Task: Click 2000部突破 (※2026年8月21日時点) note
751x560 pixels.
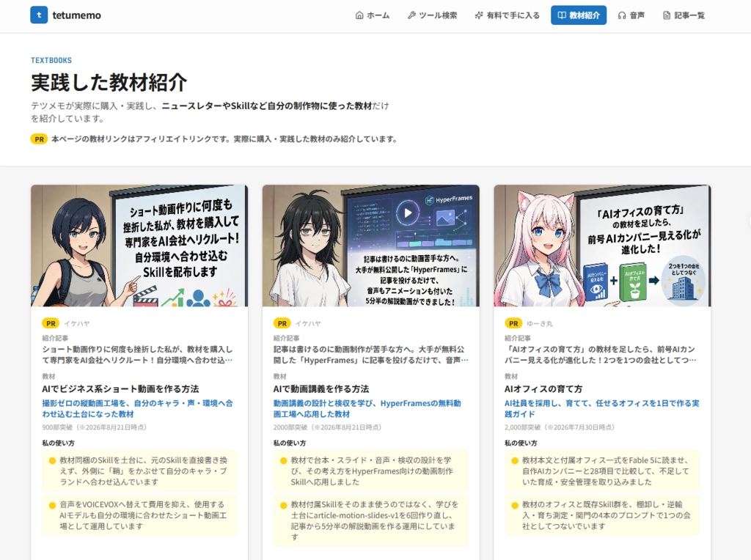Action: pyautogui.click(x=328, y=427)
